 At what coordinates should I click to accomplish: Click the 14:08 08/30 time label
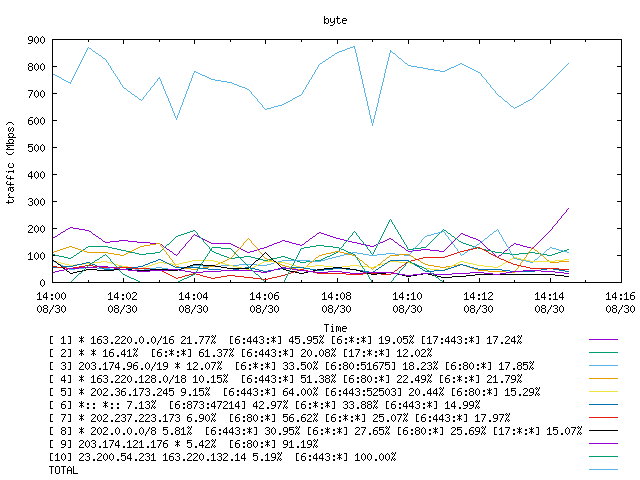336,302
